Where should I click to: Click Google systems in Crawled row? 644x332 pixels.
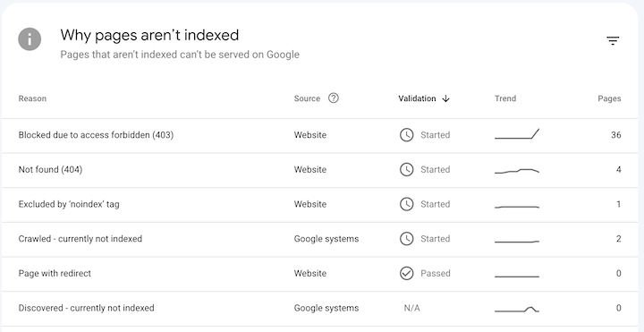pyautogui.click(x=326, y=239)
